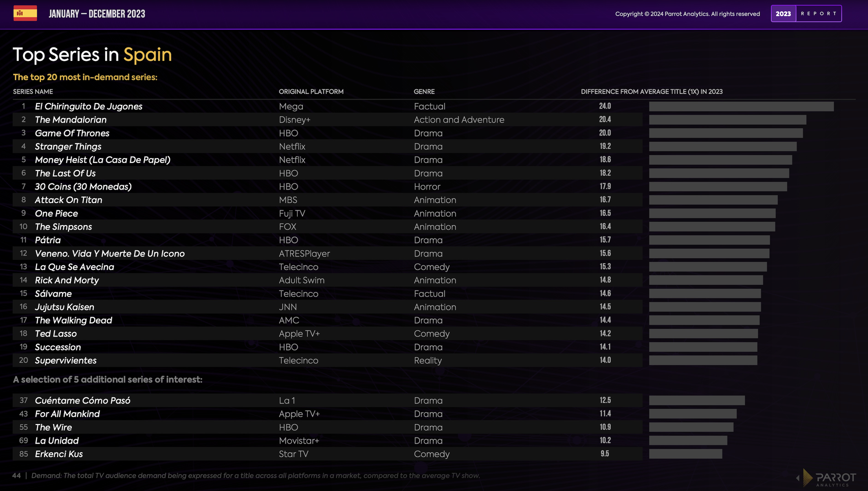Click 'The Last Of Us' title
The width and height of the screenshot is (868, 491).
click(65, 173)
